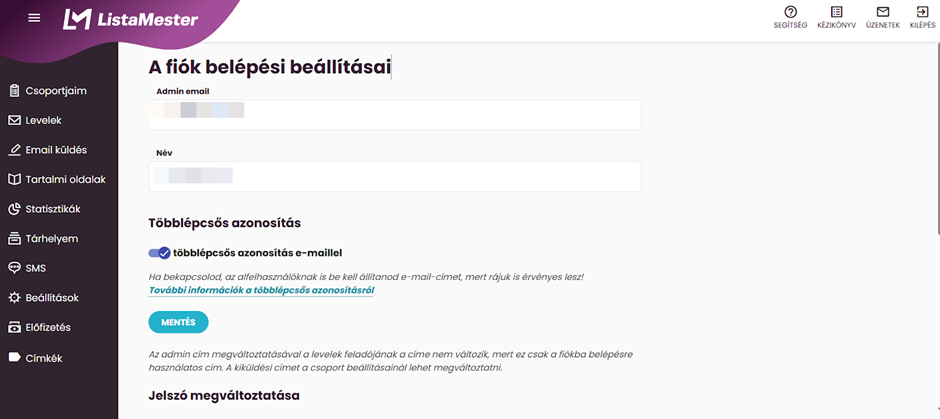Image resolution: width=940 pixels, height=419 pixels.
Task: Select Email küldés menu item
Action: pyautogui.click(x=56, y=150)
